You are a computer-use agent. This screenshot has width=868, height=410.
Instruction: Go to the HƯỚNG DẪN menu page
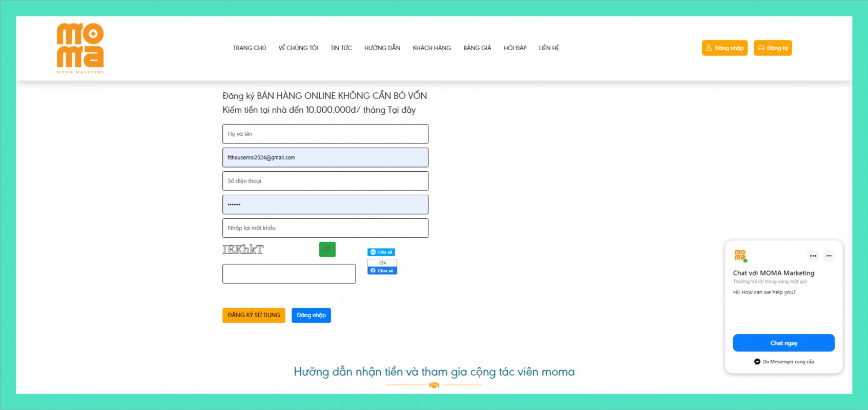click(x=382, y=48)
